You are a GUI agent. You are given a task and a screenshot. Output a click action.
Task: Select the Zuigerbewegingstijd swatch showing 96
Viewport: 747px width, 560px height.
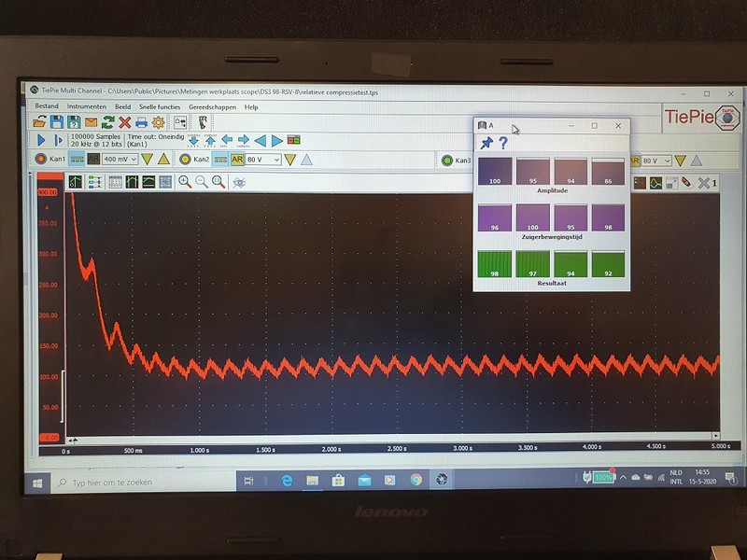coord(495,217)
